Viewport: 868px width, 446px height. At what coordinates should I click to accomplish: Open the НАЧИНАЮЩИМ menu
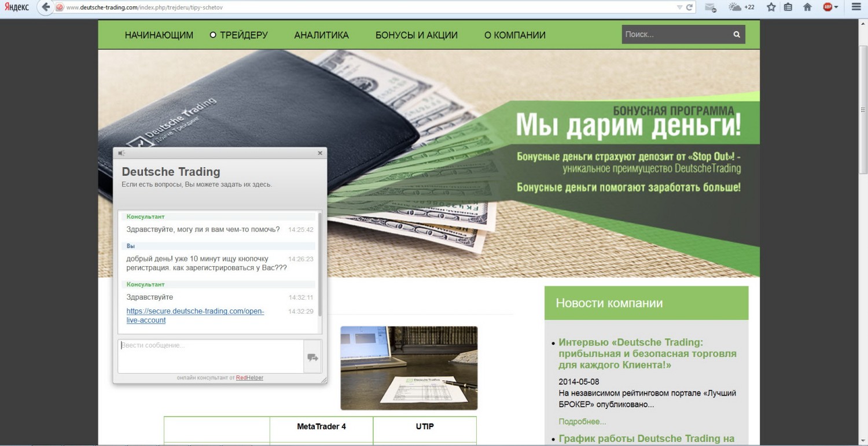click(159, 35)
